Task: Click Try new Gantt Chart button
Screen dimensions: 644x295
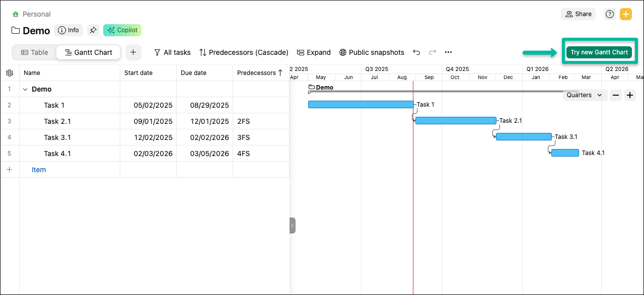Action: click(599, 52)
